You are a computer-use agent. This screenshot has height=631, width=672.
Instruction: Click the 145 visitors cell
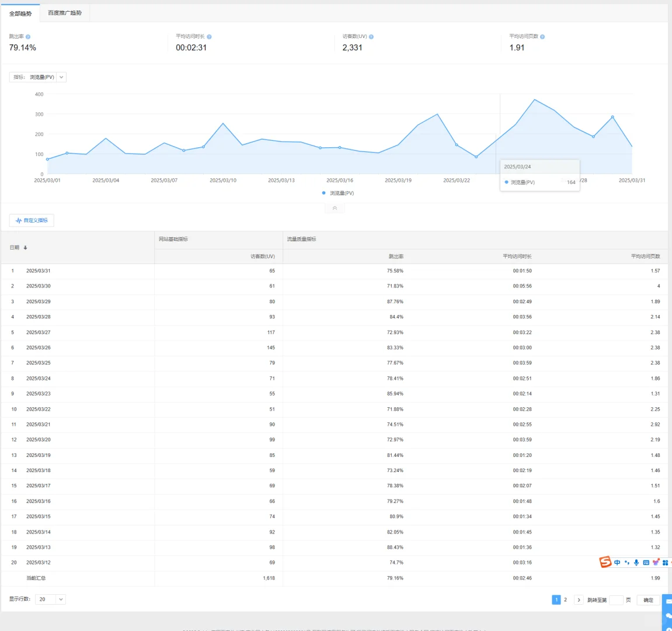click(271, 348)
